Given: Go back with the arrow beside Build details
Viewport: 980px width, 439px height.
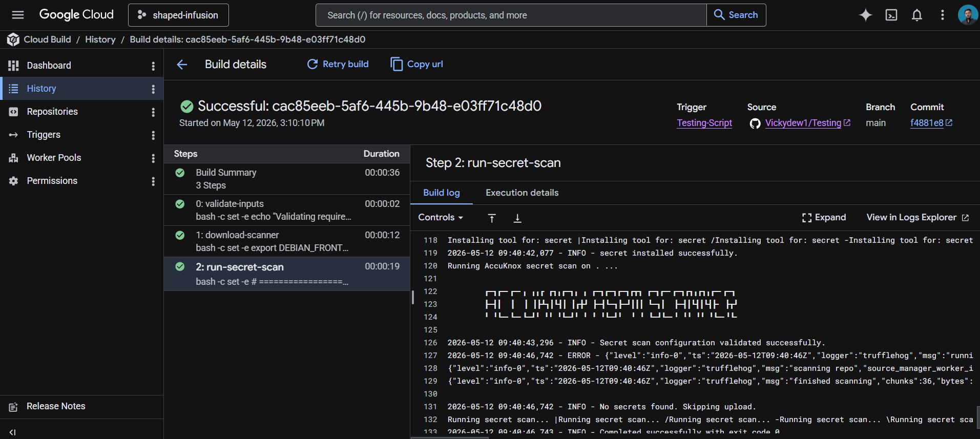Looking at the screenshot, I should tap(182, 65).
